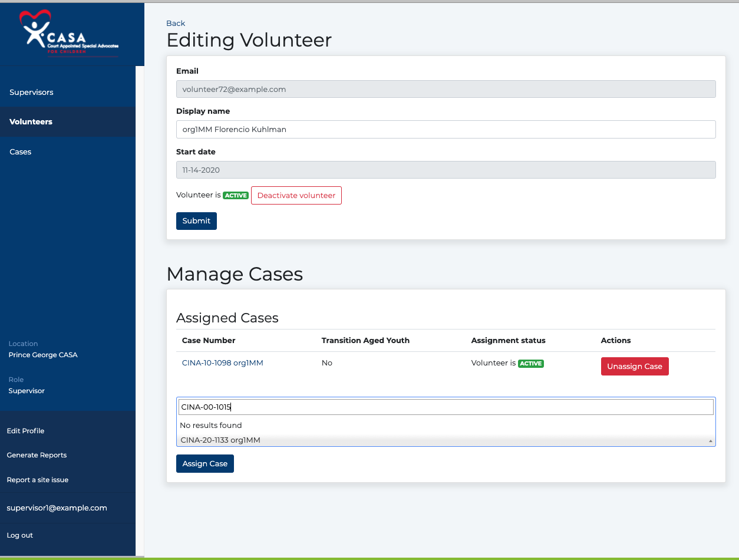Click the Prince George CASA location text

click(43, 355)
